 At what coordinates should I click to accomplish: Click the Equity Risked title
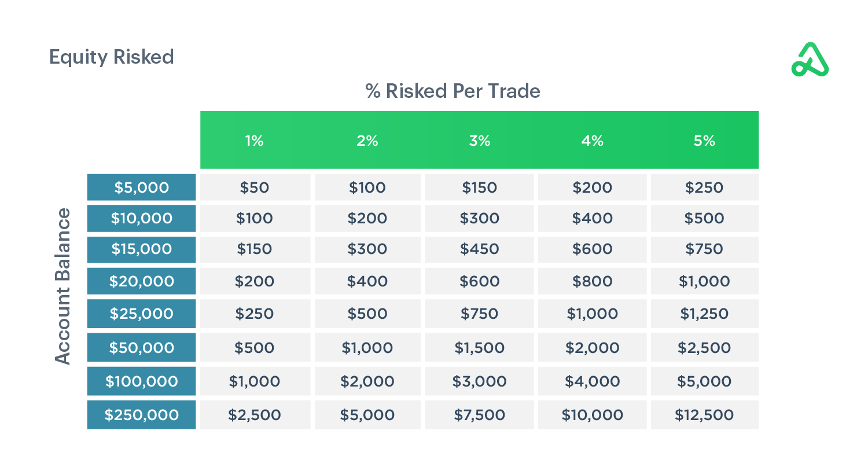112,57
